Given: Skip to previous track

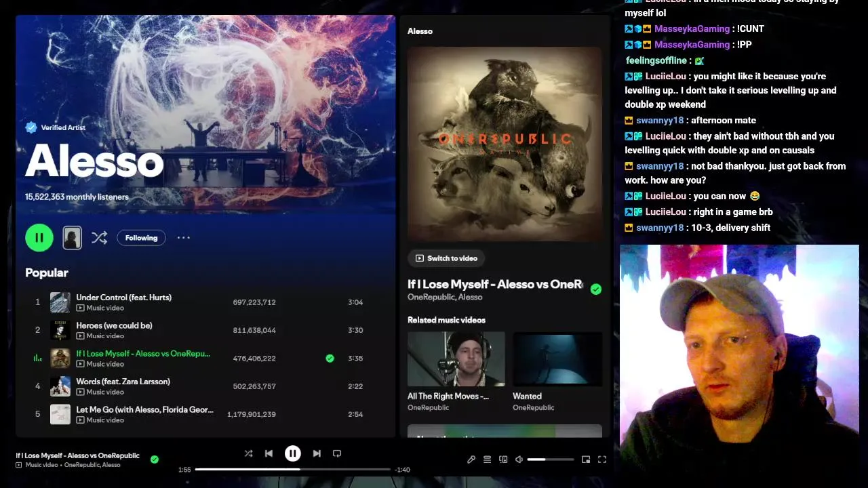Looking at the screenshot, I should [269, 453].
